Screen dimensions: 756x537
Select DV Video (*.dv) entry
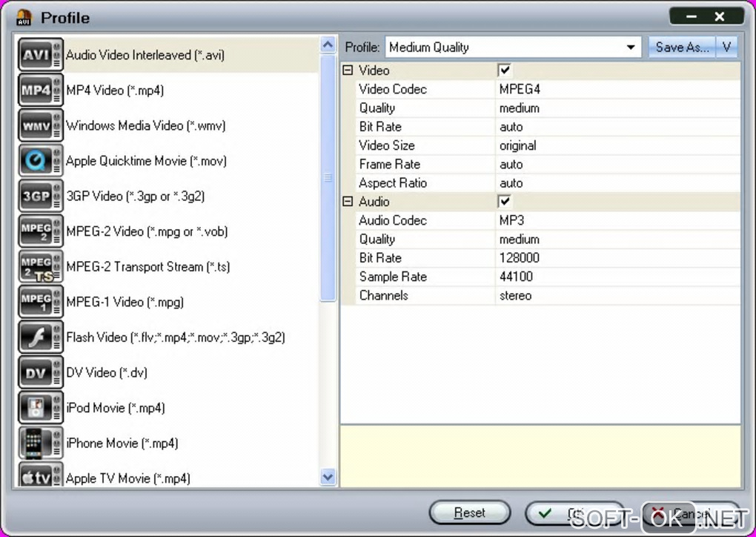tap(168, 372)
